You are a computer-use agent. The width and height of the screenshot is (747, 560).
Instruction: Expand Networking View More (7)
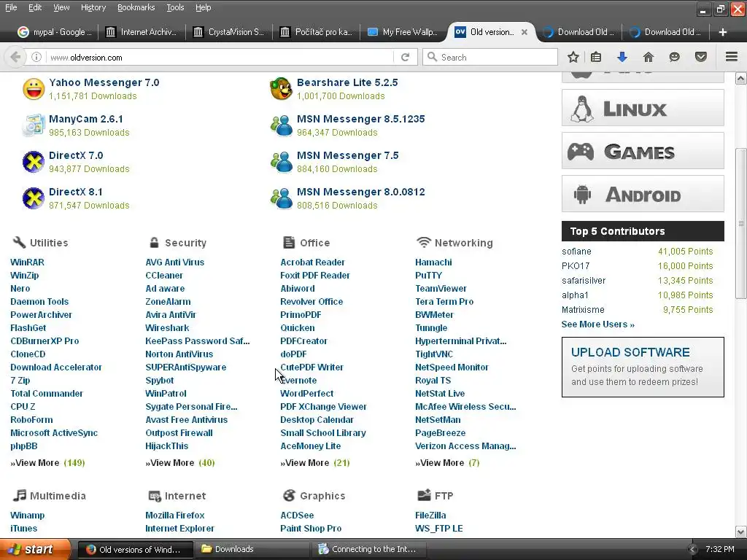tap(447, 463)
